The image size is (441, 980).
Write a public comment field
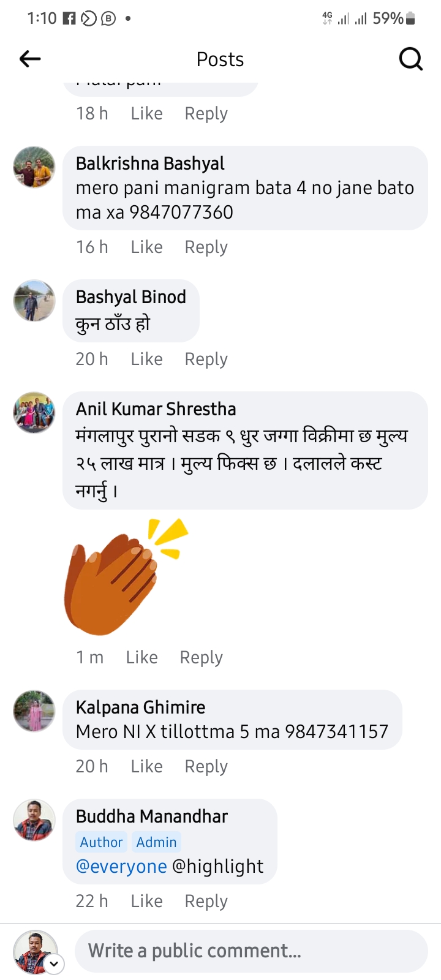tap(251, 951)
